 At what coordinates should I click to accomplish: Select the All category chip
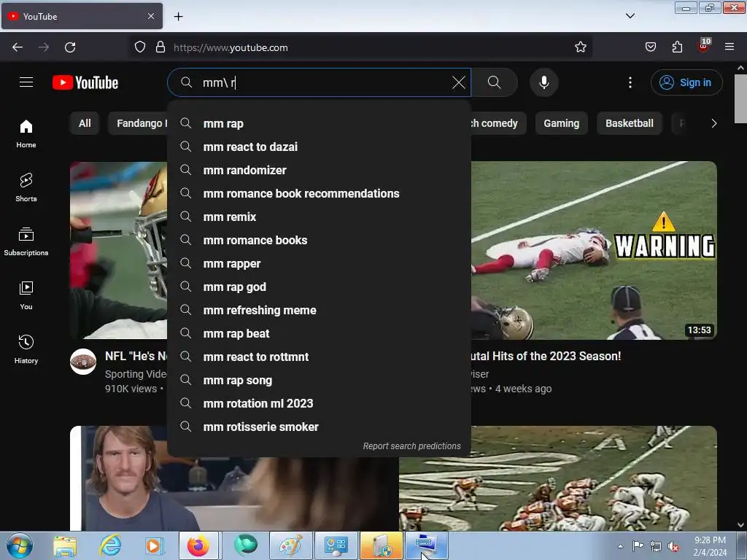coord(85,123)
